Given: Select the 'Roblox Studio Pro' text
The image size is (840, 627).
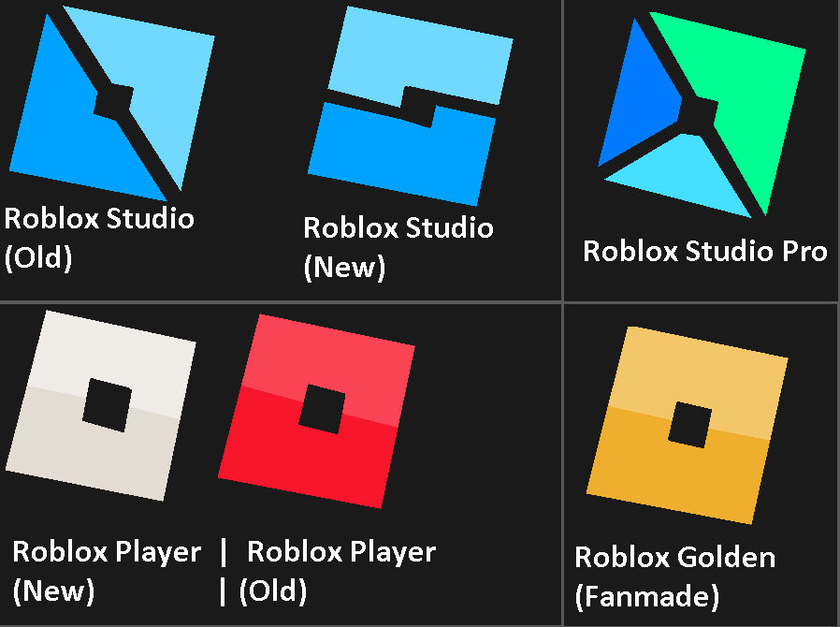Looking at the screenshot, I should 705,252.
